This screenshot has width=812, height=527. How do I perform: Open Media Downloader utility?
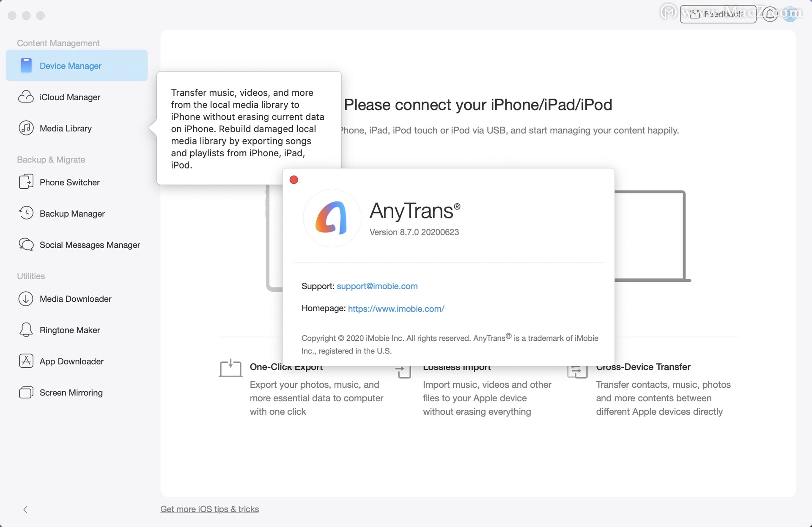click(x=75, y=298)
